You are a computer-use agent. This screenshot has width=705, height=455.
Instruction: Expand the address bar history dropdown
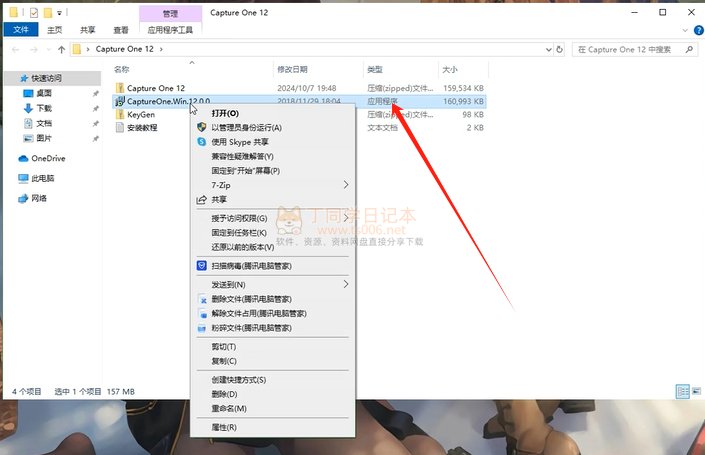[549, 49]
